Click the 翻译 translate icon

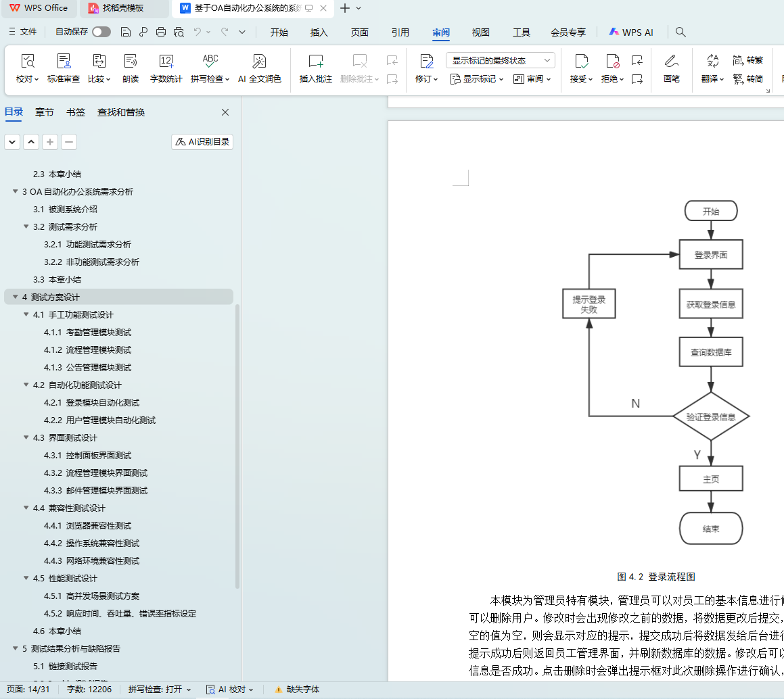712,61
